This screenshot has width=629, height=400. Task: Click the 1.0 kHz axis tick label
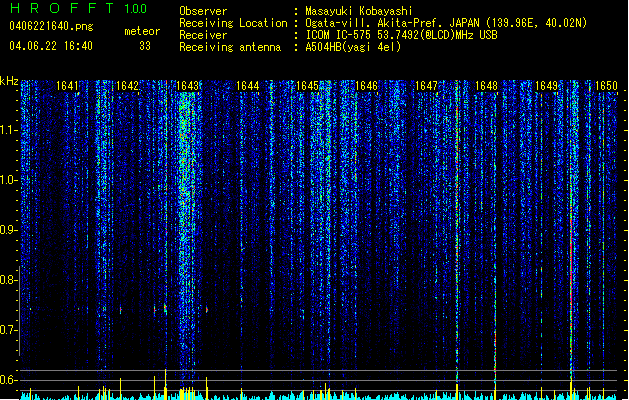click(8, 180)
